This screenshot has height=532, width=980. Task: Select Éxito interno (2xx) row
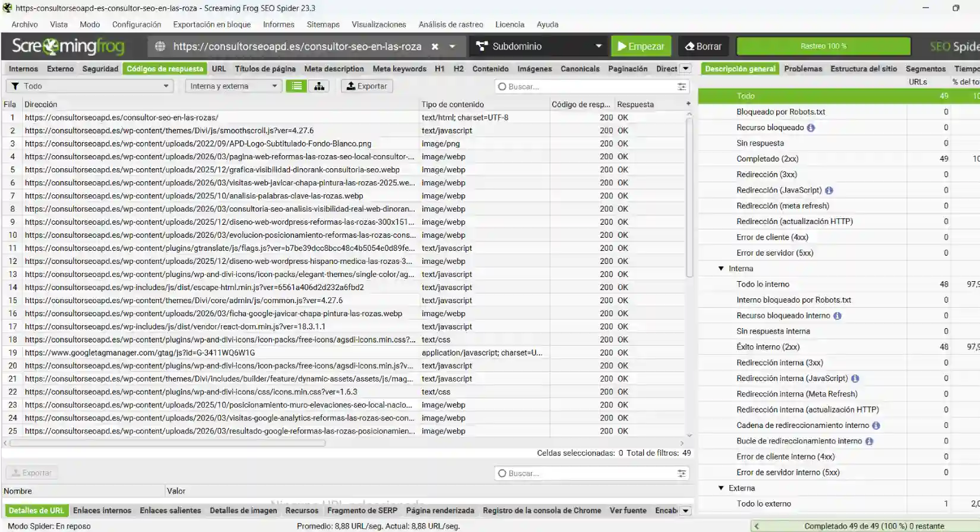[839, 347]
